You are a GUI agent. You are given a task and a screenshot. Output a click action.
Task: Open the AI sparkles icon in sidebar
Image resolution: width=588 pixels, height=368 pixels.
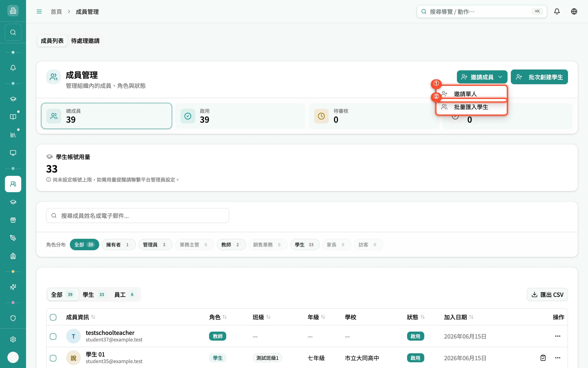point(13,287)
